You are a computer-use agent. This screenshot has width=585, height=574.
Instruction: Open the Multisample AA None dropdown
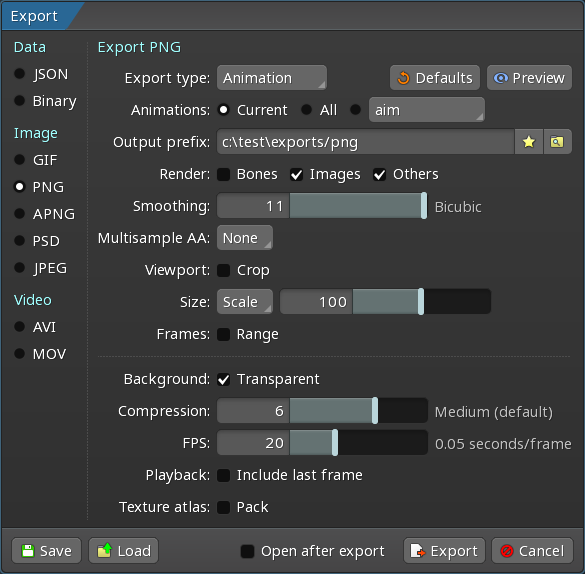[x=245, y=238]
